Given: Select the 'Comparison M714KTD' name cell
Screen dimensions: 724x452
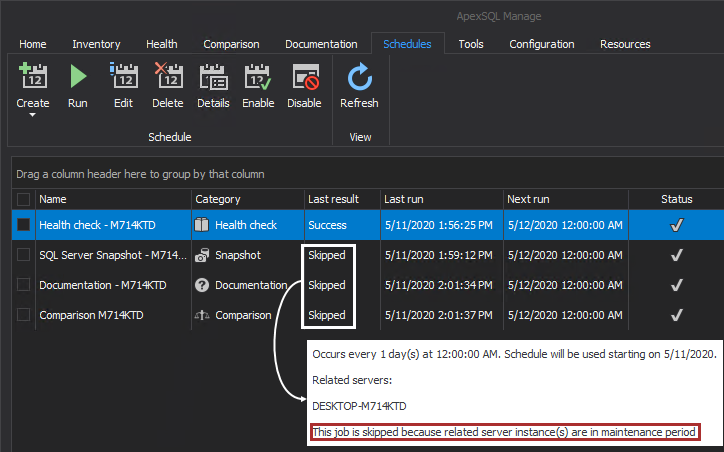Looking at the screenshot, I should [x=114, y=315].
